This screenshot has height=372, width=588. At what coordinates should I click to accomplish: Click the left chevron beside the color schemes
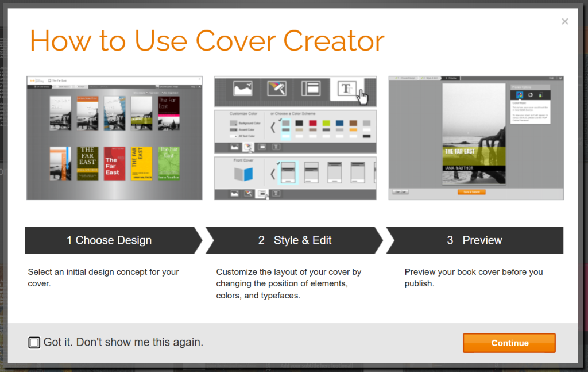(x=273, y=128)
